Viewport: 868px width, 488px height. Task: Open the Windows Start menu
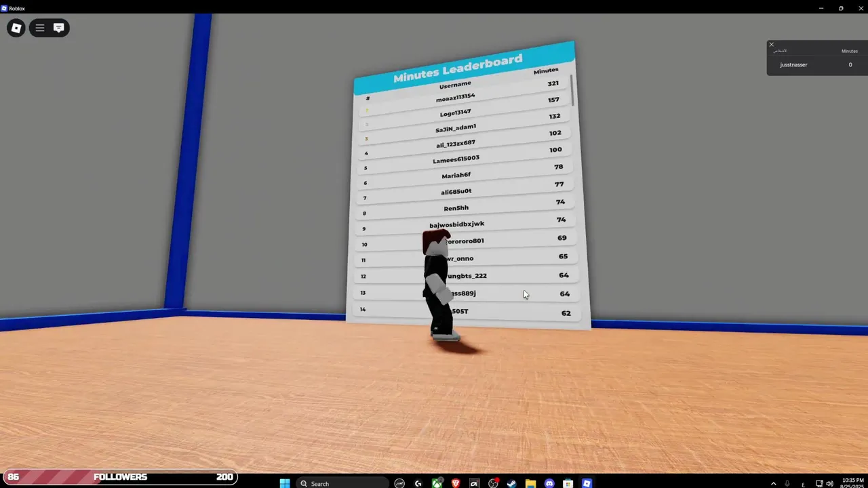pyautogui.click(x=285, y=483)
